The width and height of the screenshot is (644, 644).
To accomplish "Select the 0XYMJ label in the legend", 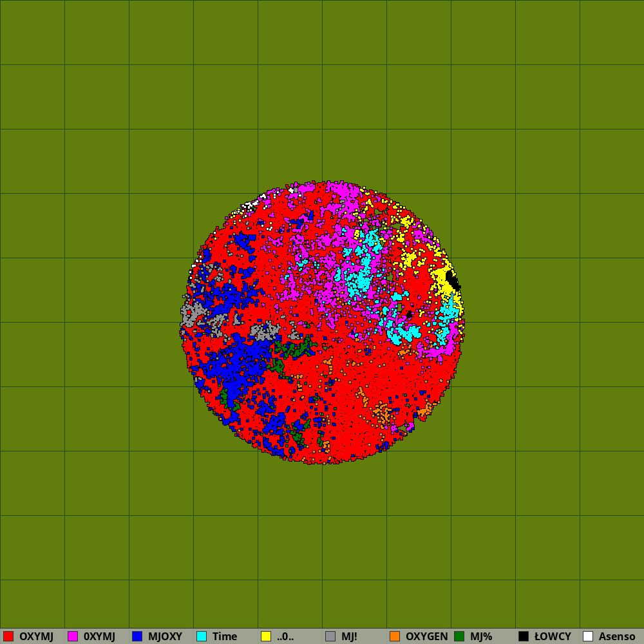I will [99, 636].
